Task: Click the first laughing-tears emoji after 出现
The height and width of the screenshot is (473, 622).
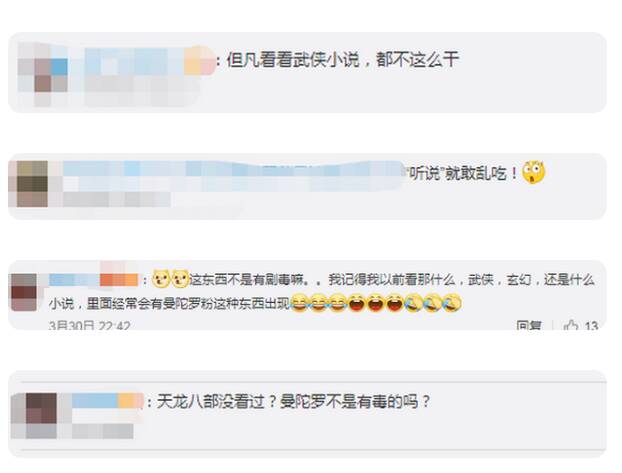Action: (299, 303)
